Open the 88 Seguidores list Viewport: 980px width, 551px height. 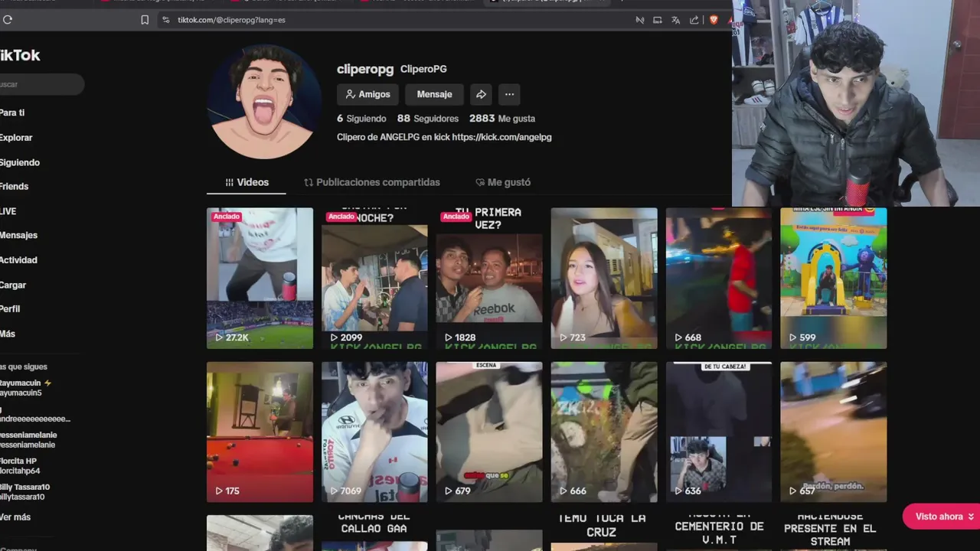point(427,119)
